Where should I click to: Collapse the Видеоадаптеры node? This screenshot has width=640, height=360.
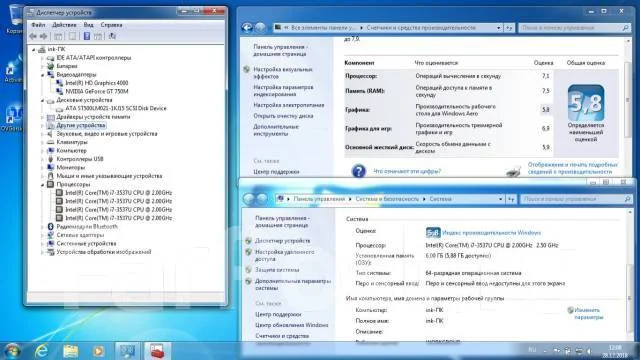click(x=42, y=75)
